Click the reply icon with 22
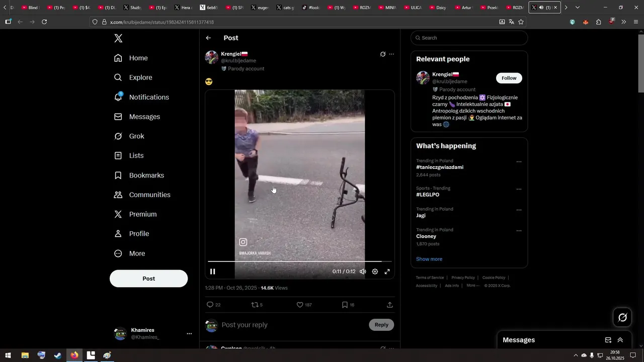The image size is (644, 362). 214,305
